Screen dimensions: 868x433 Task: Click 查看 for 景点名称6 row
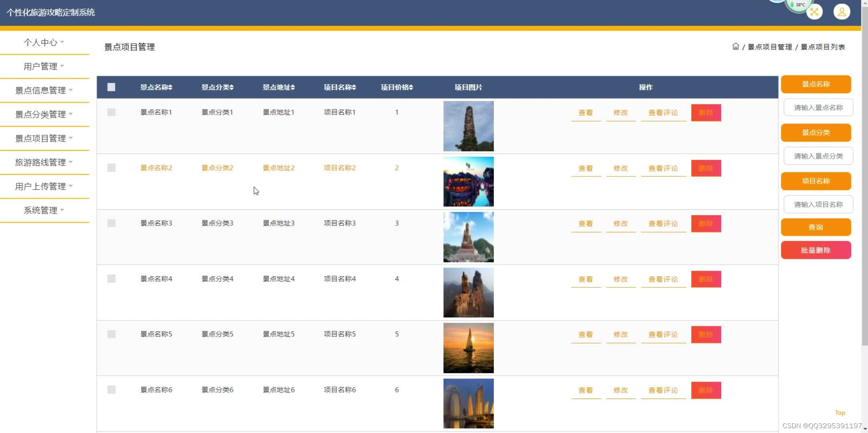pyautogui.click(x=586, y=391)
